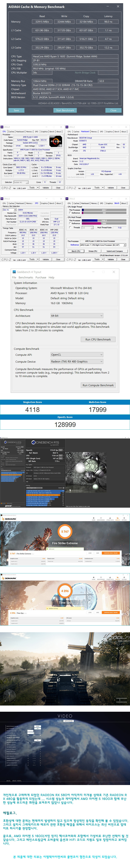130x868 pixels.
Task: Click Save button in AIDA64 window
Action: (x=16, y=110)
